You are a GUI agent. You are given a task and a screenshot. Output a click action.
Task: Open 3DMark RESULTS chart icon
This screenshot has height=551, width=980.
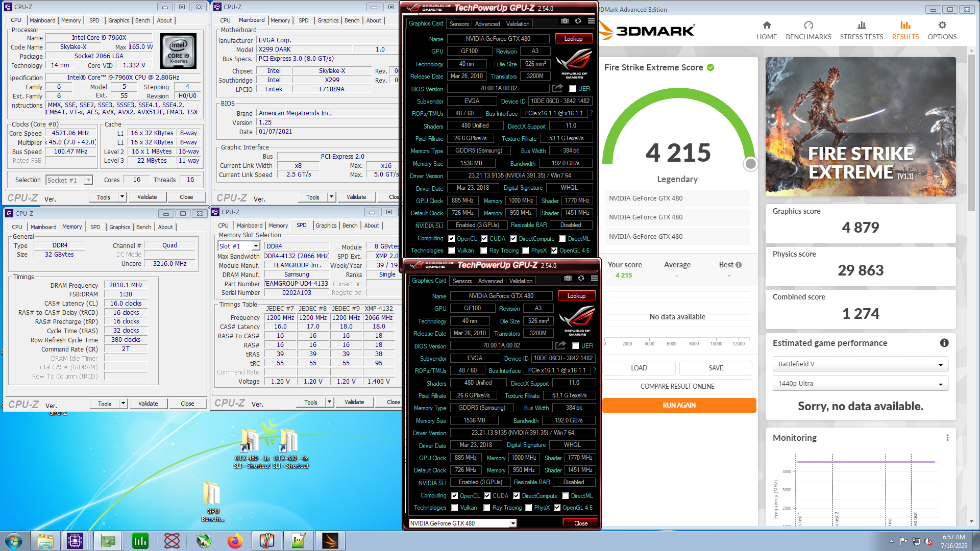pyautogui.click(x=905, y=25)
